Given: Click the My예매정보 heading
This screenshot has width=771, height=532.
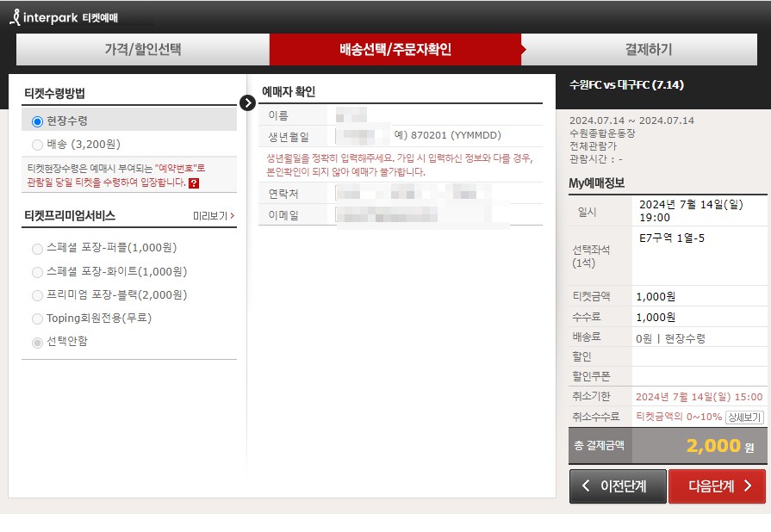Looking at the screenshot, I should tap(596, 183).
